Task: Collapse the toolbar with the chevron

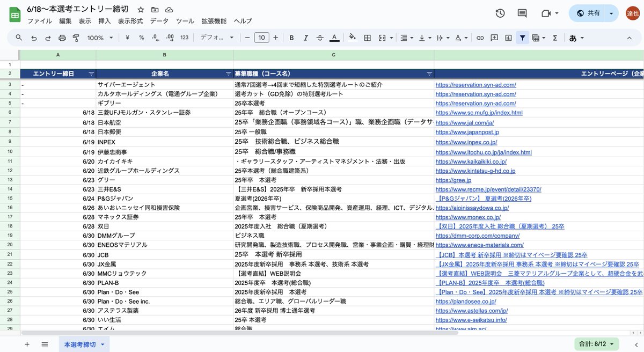Action: point(630,38)
